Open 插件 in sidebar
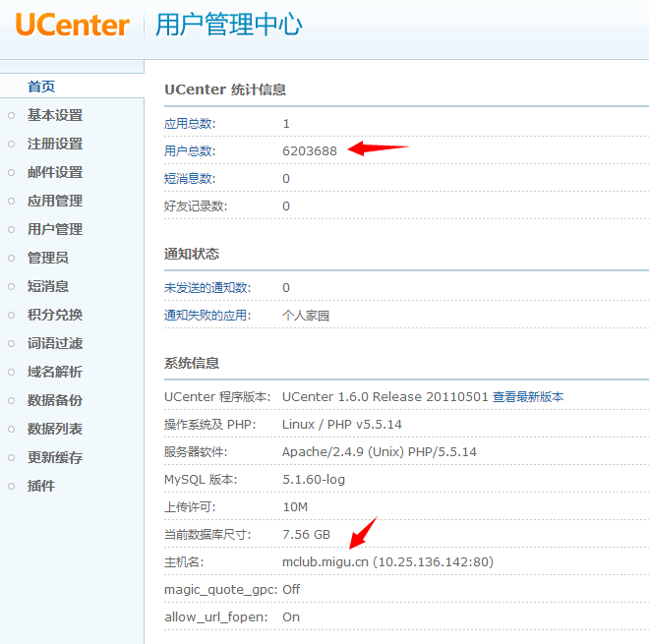Viewport: 649px width, 644px height. point(41,486)
